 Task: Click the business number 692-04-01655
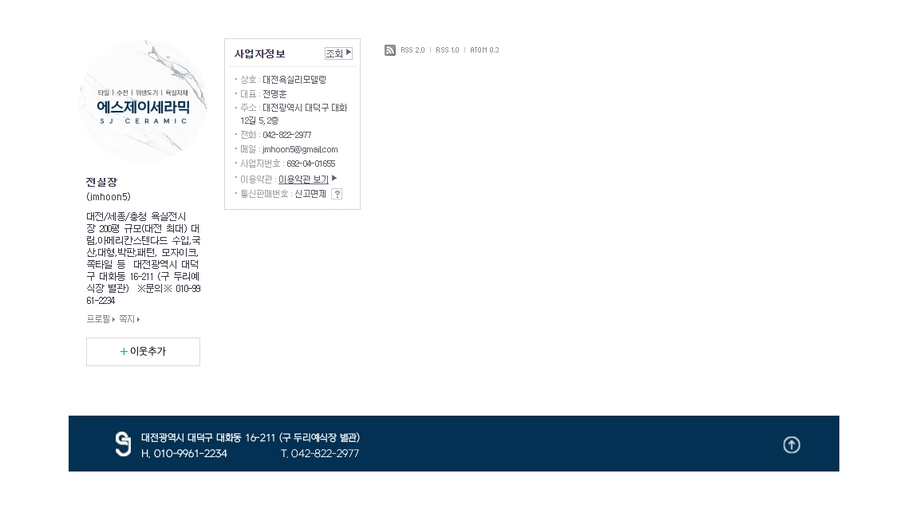311,164
